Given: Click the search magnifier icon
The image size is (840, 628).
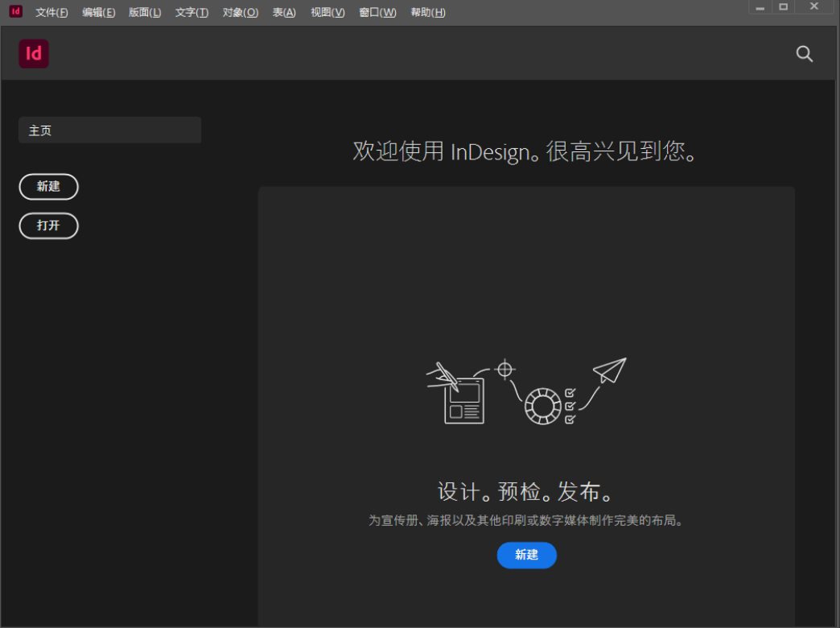Looking at the screenshot, I should [x=804, y=54].
